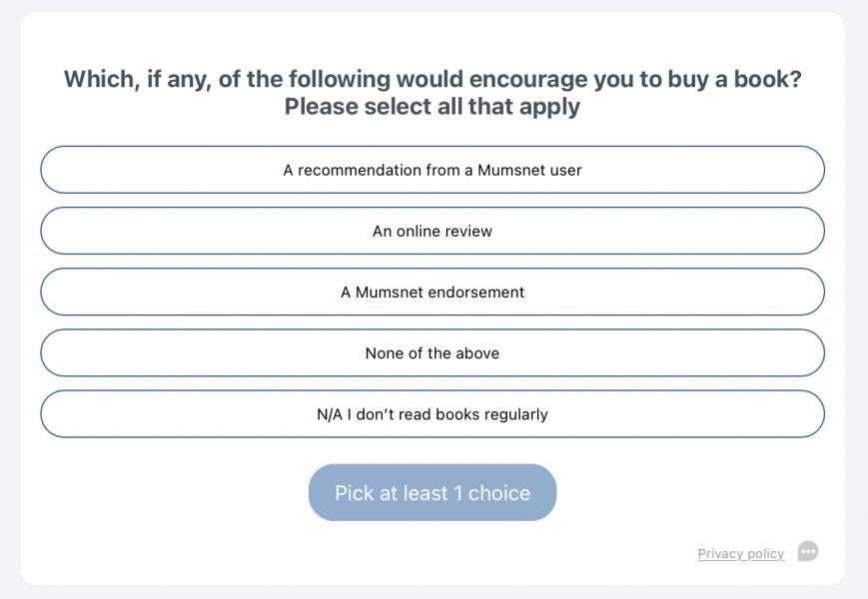This screenshot has height=599, width=868.
Task: Choose 'An online review' as an answer
Action: coord(433,231)
